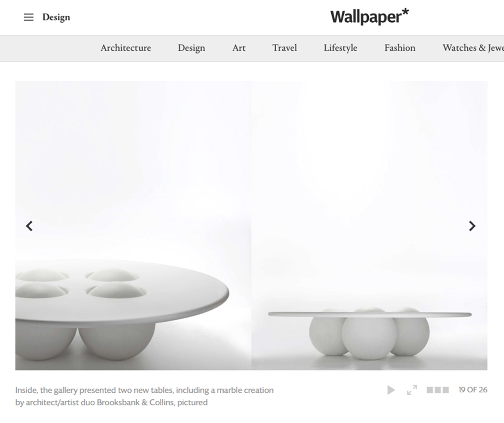The image size is (504, 423).
Task: Click the right table side-view photo
Action: point(369,225)
